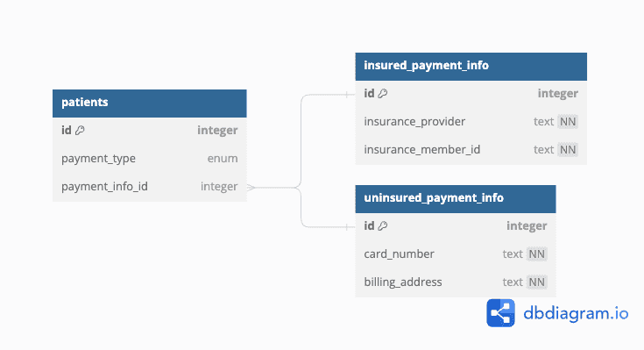Viewport: 644px width, 350px height.
Task: Click the key icon in patients table
Action: pos(80,131)
